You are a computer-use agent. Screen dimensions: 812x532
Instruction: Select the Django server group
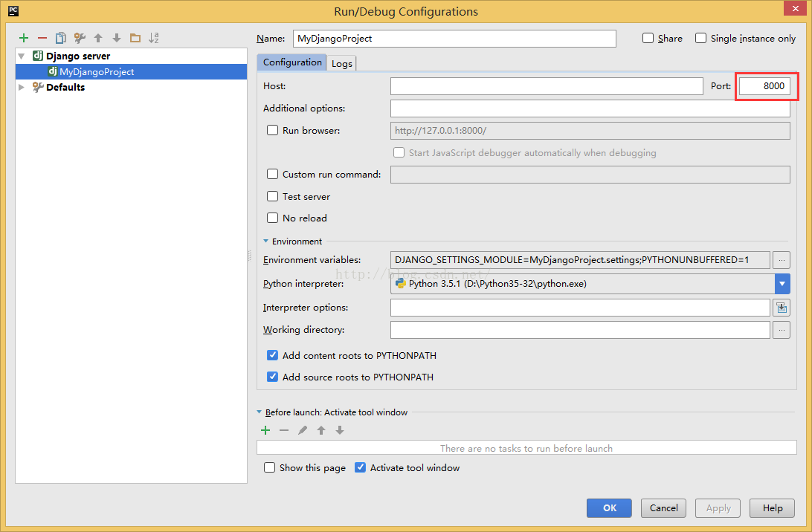[77, 56]
